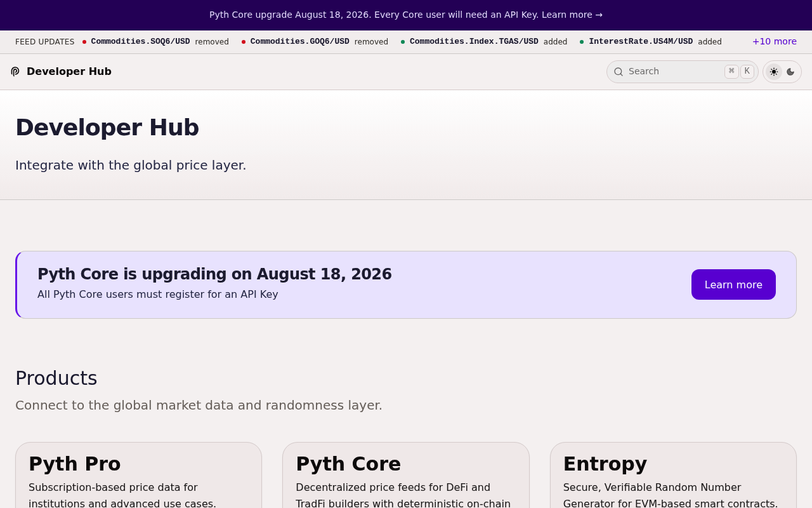The height and width of the screenshot is (508, 812).
Task: Open the Entropy product card
Action: [673, 475]
